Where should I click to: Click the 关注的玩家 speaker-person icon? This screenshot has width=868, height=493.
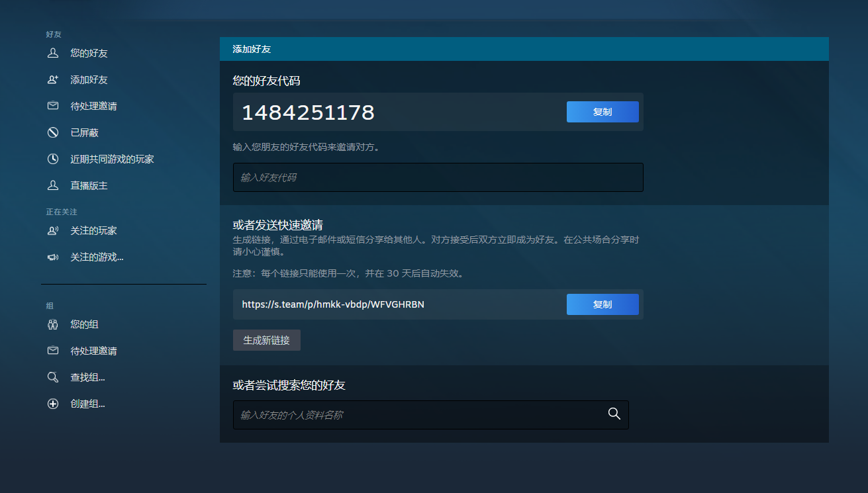point(53,230)
